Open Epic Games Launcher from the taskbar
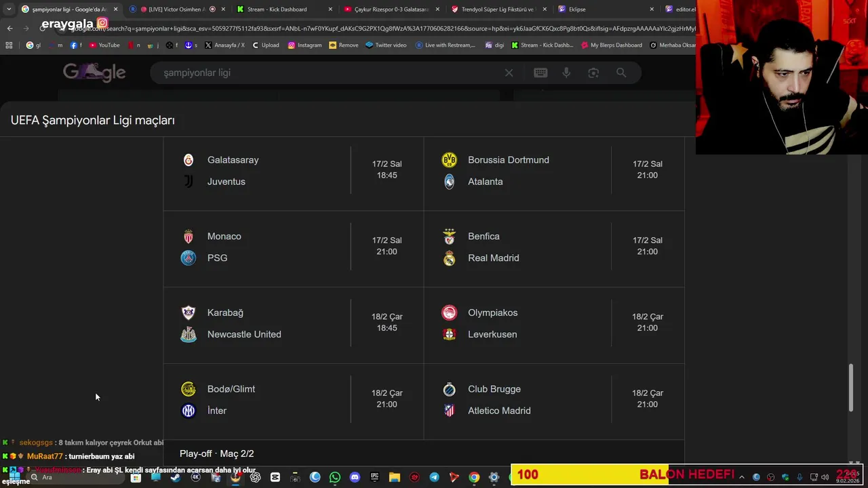 374,477
